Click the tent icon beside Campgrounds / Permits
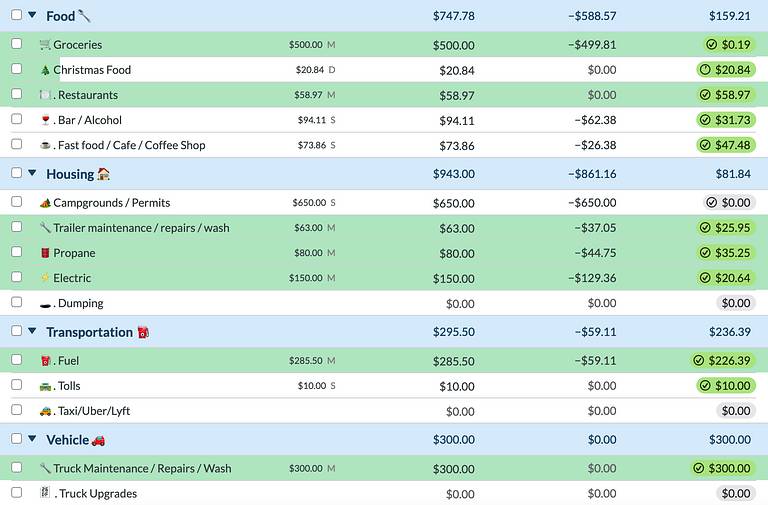This screenshot has width=768, height=505. coord(45,203)
